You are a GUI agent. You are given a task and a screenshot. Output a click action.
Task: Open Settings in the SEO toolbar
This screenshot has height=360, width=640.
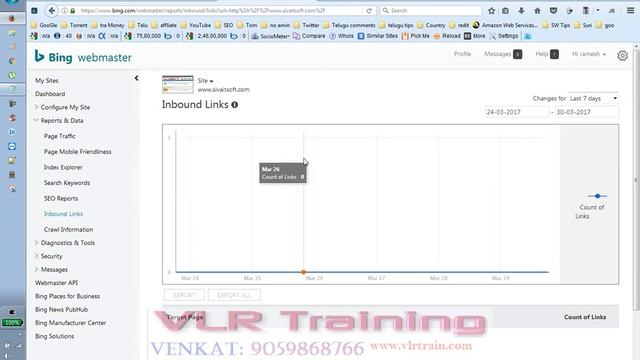[504, 36]
